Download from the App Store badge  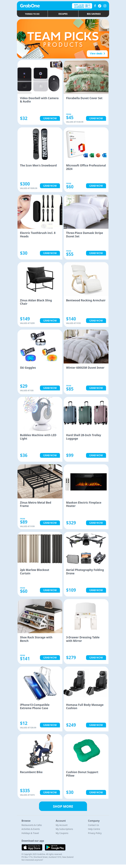pyautogui.click(x=32, y=848)
